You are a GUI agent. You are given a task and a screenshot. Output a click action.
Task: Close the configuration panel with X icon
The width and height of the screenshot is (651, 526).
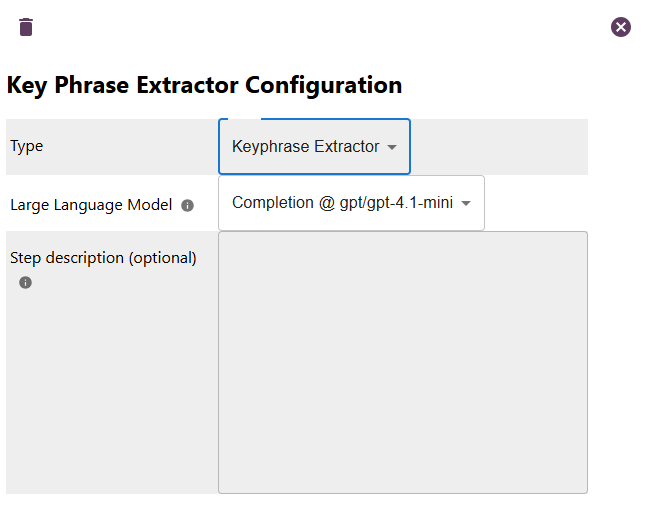[621, 27]
